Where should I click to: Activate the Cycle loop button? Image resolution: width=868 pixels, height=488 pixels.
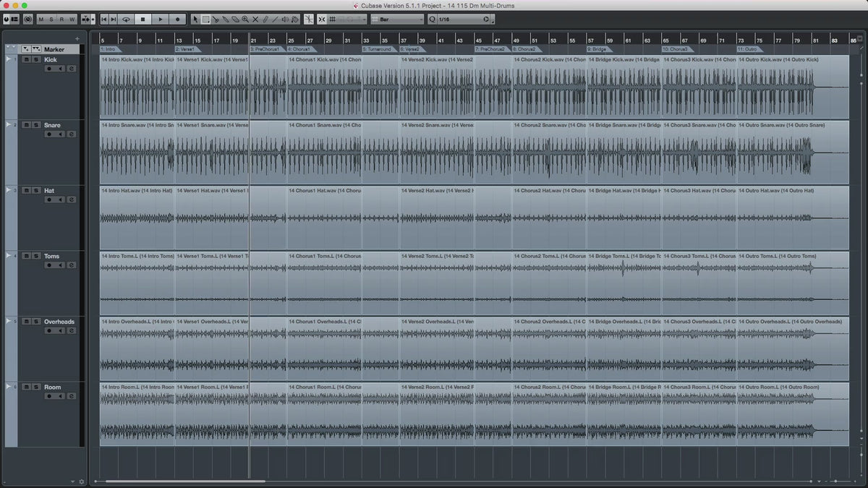pyautogui.click(x=127, y=20)
